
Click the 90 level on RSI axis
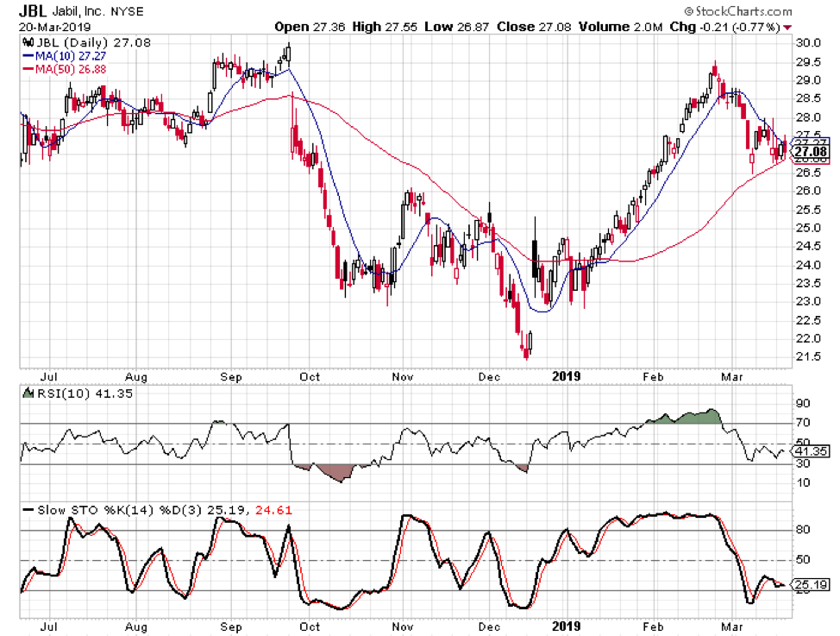click(x=803, y=403)
